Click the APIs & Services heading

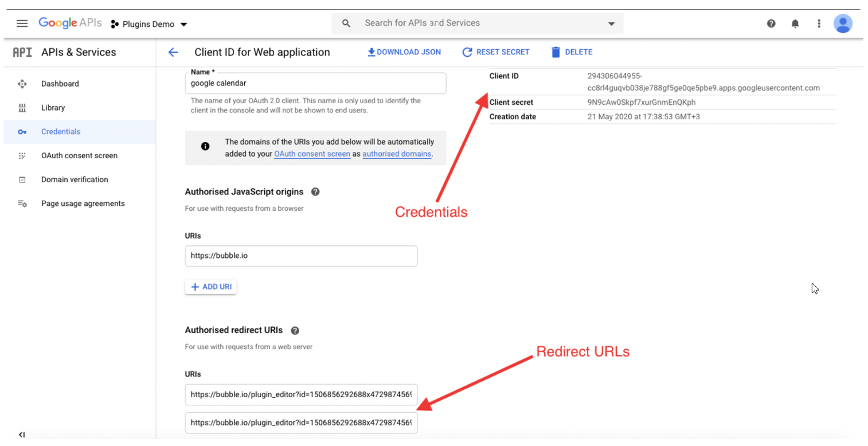(79, 52)
